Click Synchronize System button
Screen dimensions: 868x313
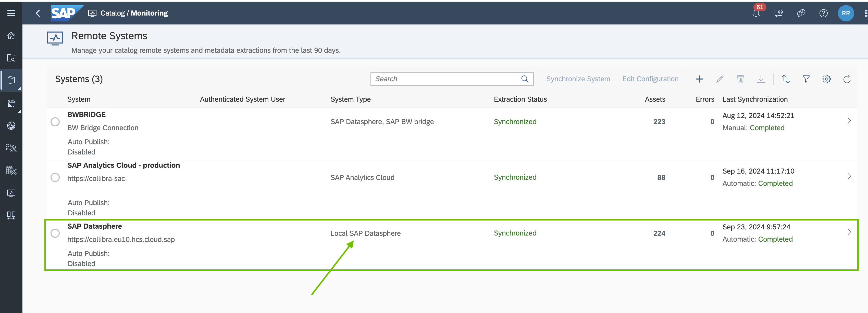(578, 79)
